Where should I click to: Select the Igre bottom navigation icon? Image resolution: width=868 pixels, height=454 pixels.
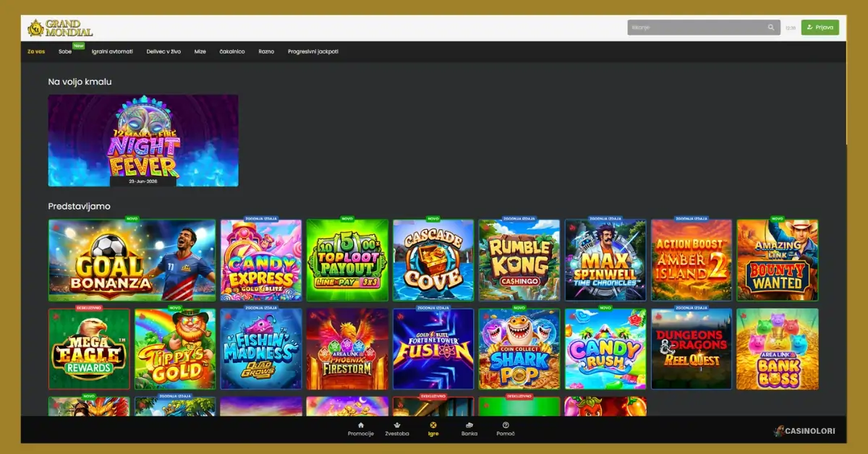(433, 425)
